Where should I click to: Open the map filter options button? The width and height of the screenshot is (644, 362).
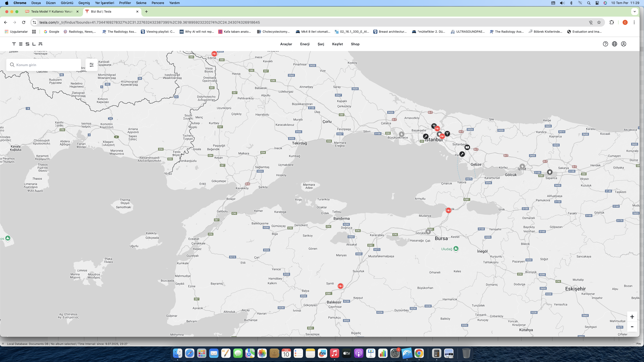(x=91, y=65)
